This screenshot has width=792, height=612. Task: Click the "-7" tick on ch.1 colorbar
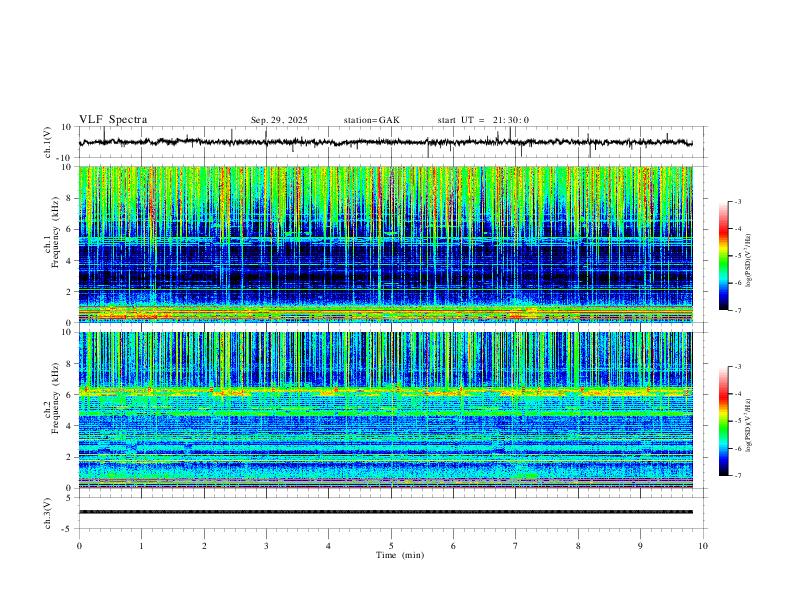pos(737,311)
